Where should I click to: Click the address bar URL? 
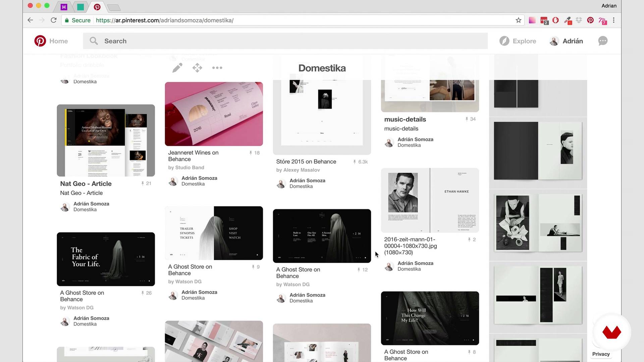(165, 20)
